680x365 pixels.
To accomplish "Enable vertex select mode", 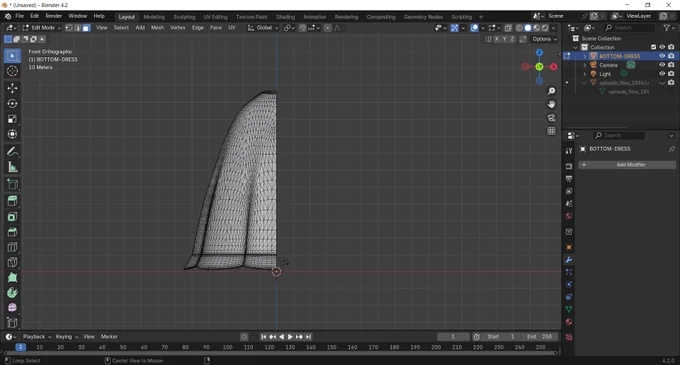I will pyautogui.click(x=69, y=28).
